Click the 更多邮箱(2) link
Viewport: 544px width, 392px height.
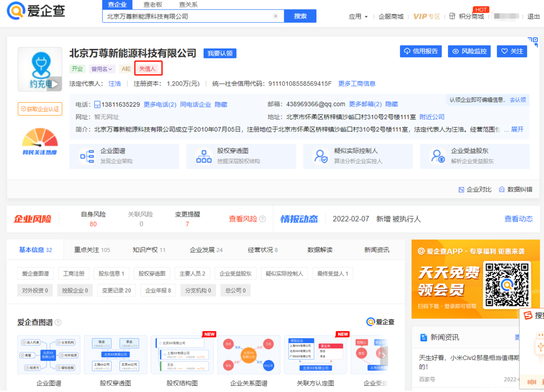pos(365,104)
